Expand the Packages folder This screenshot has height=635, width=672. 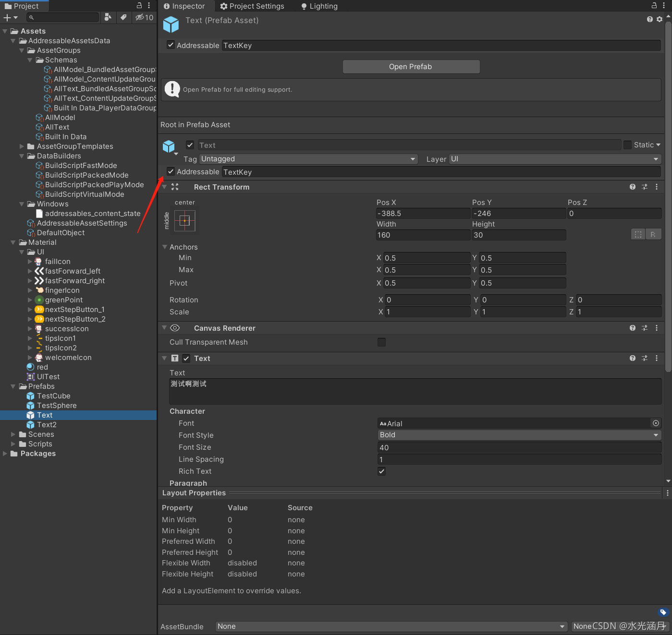[5, 454]
